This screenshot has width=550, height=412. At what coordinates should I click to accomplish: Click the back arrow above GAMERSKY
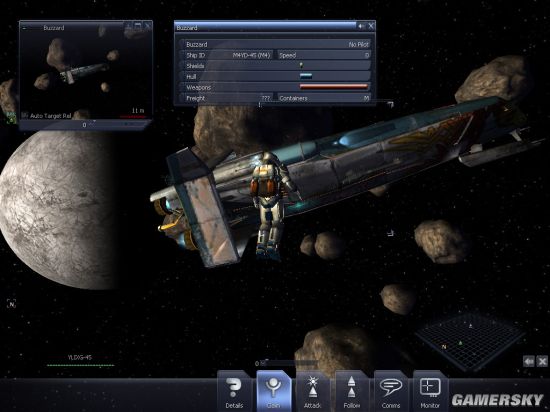pyautogui.click(x=529, y=361)
